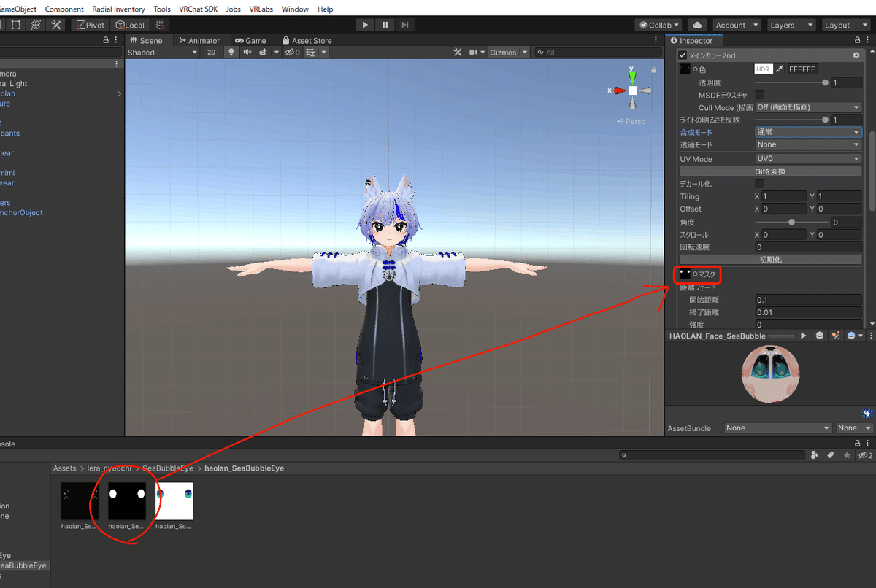Open the Component menu
This screenshot has height=588, width=876.
(x=64, y=9)
